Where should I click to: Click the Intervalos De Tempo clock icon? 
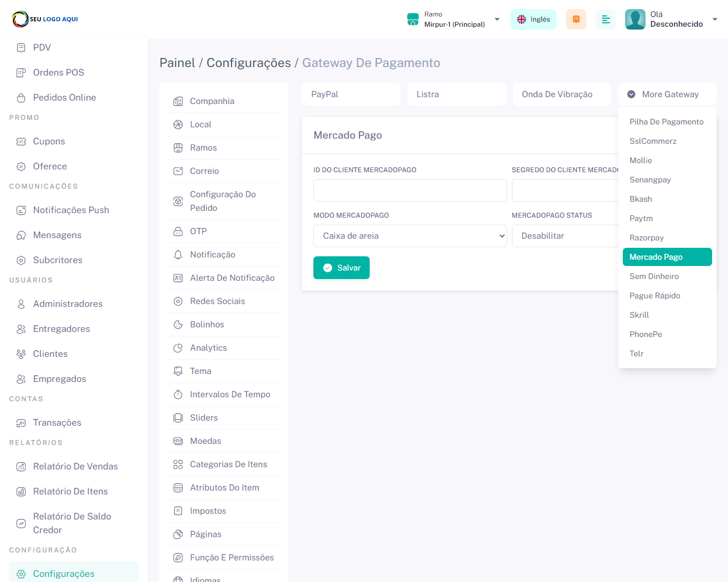(x=178, y=394)
